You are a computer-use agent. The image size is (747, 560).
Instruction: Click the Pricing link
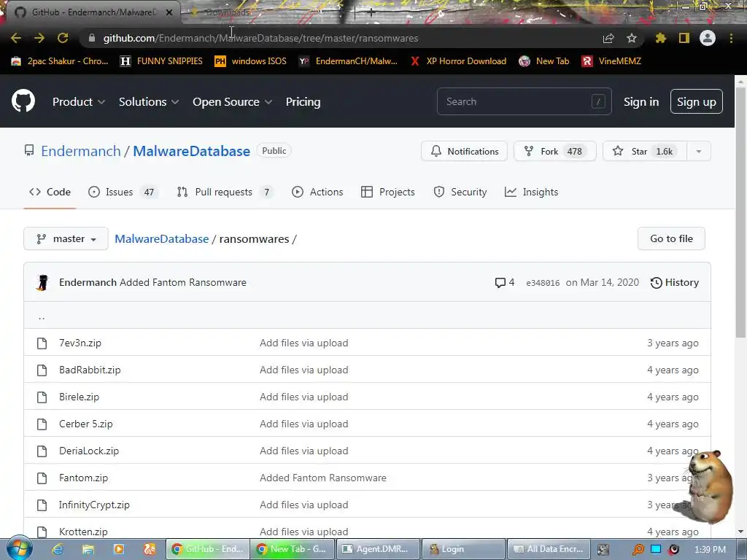tap(303, 102)
